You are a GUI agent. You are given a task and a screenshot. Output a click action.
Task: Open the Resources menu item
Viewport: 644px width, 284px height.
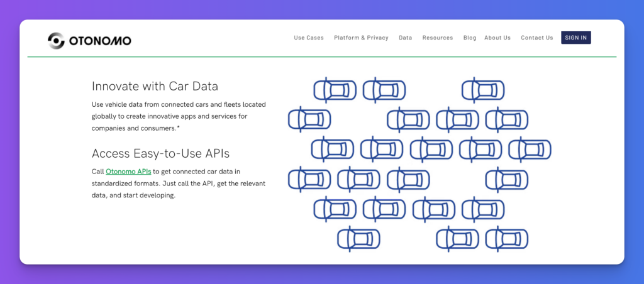point(438,38)
